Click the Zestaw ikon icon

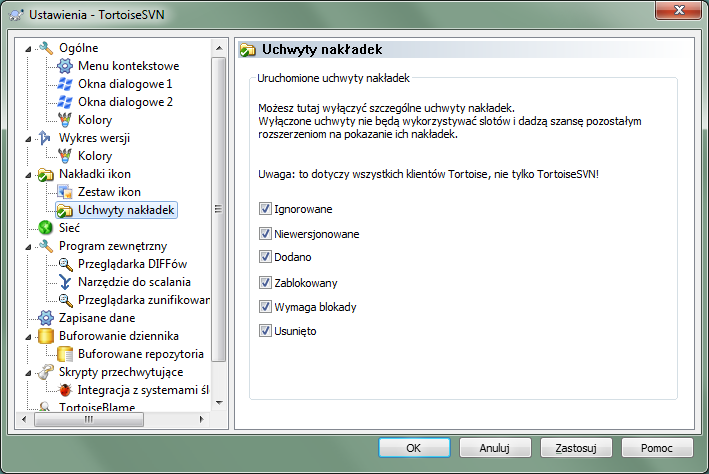click(x=65, y=192)
